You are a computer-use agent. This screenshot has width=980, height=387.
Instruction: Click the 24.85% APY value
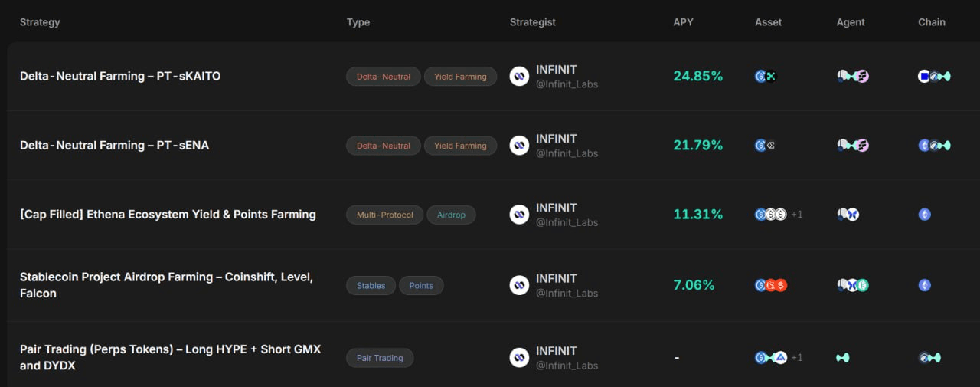coord(698,76)
